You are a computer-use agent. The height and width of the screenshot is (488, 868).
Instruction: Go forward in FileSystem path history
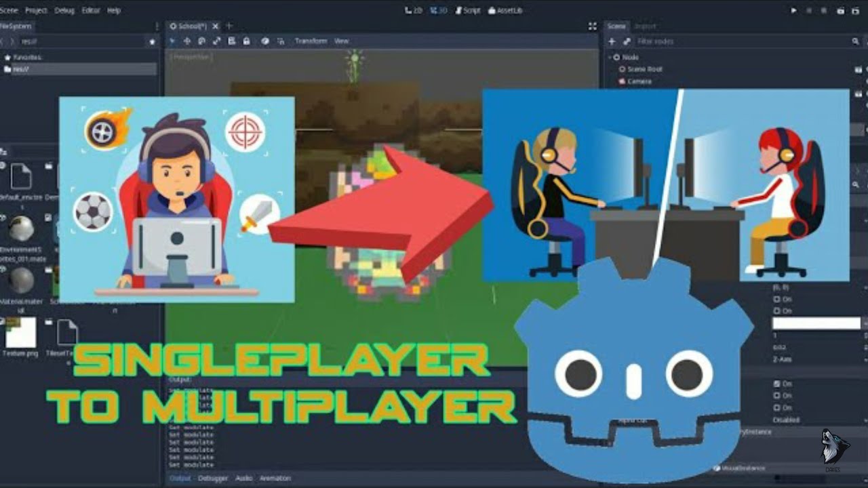12,41
